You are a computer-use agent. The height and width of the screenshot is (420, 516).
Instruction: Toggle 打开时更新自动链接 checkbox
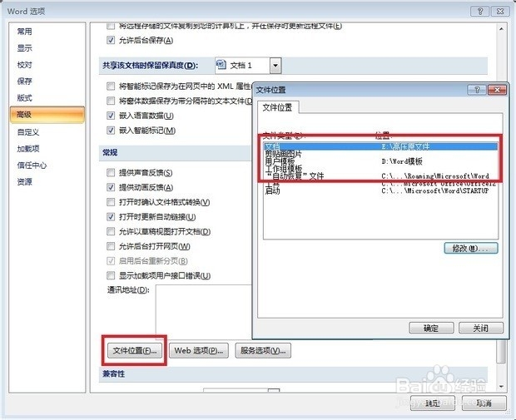coord(111,217)
